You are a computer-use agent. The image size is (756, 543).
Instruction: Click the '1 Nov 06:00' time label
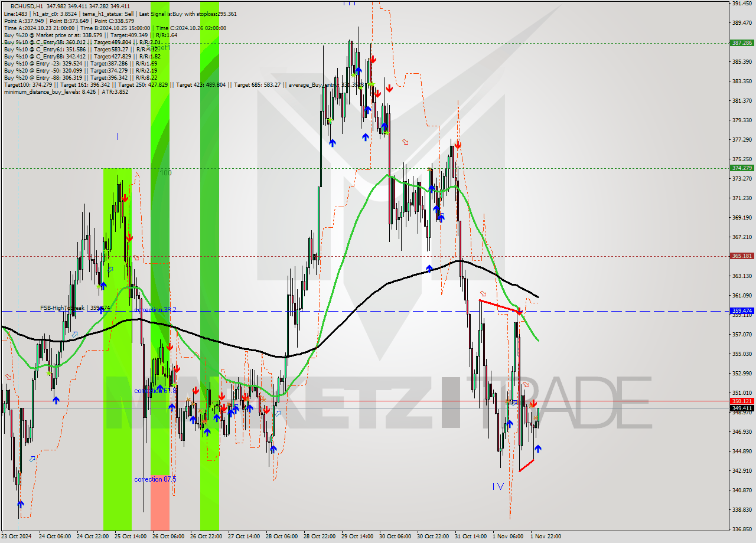(507, 537)
